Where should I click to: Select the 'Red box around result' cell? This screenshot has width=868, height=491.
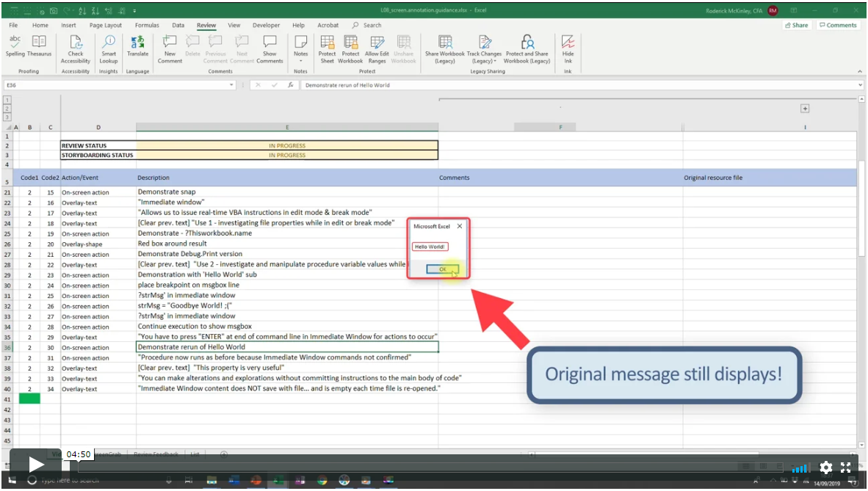tap(286, 244)
